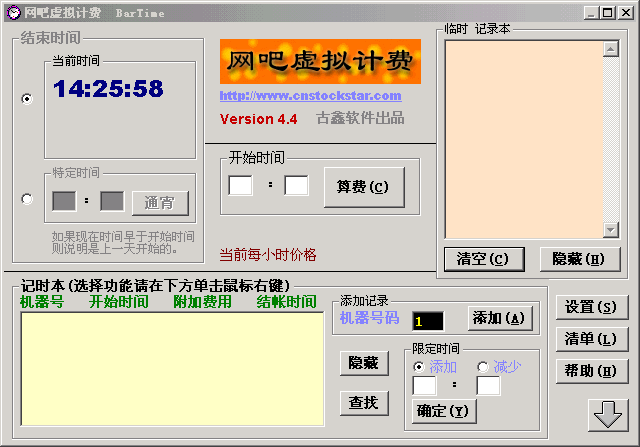This screenshot has height=447, width=640.
Task: Click the 结帐时间 column header
Action: 287,302
